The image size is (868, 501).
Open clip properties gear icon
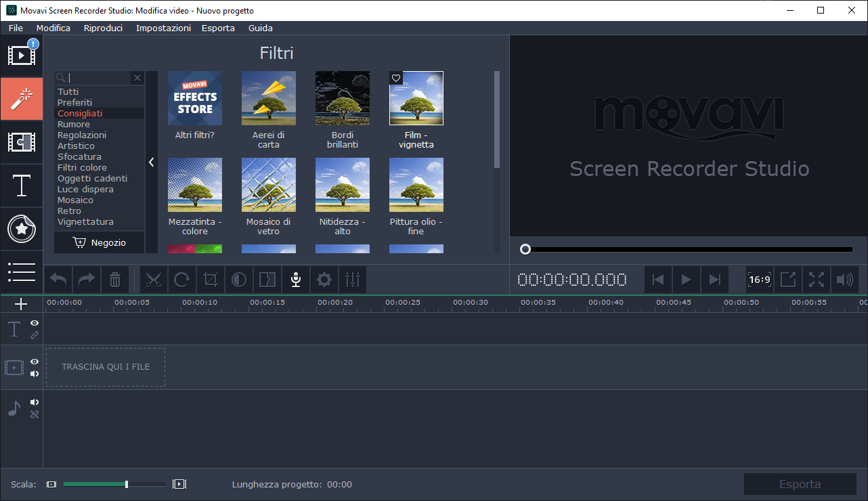pos(324,280)
